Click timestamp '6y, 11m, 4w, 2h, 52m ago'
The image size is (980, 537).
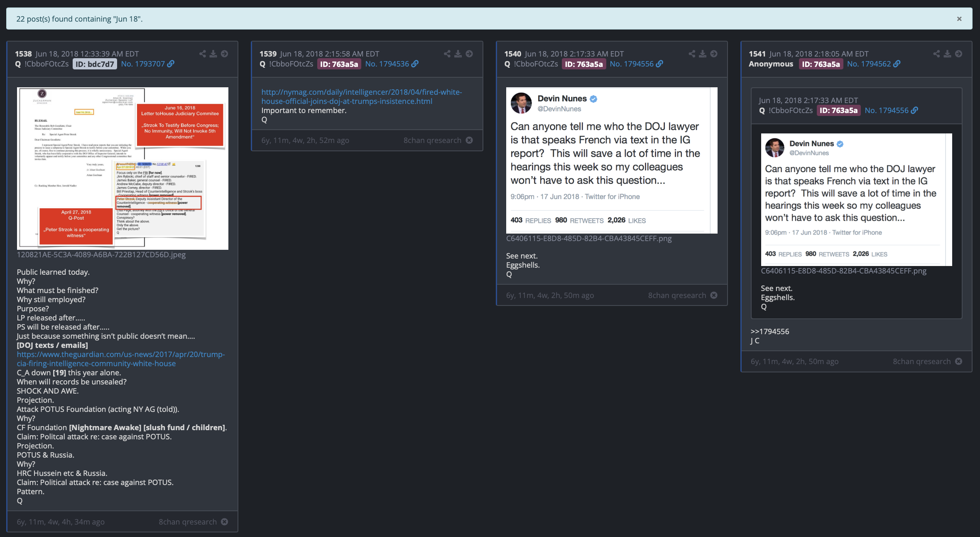coord(305,140)
